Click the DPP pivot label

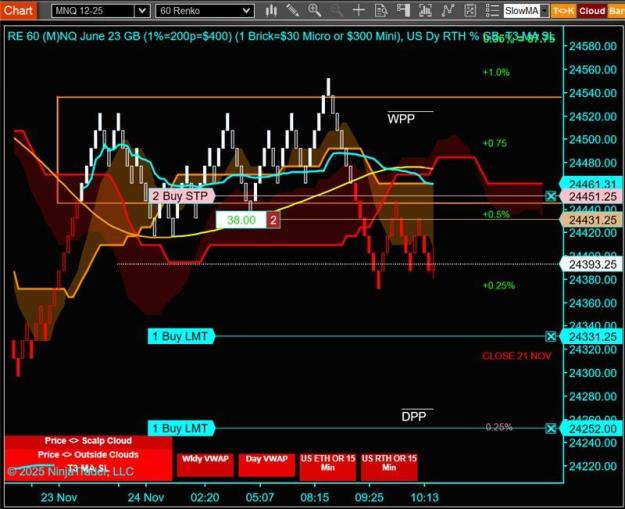click(x=414, y=417)
